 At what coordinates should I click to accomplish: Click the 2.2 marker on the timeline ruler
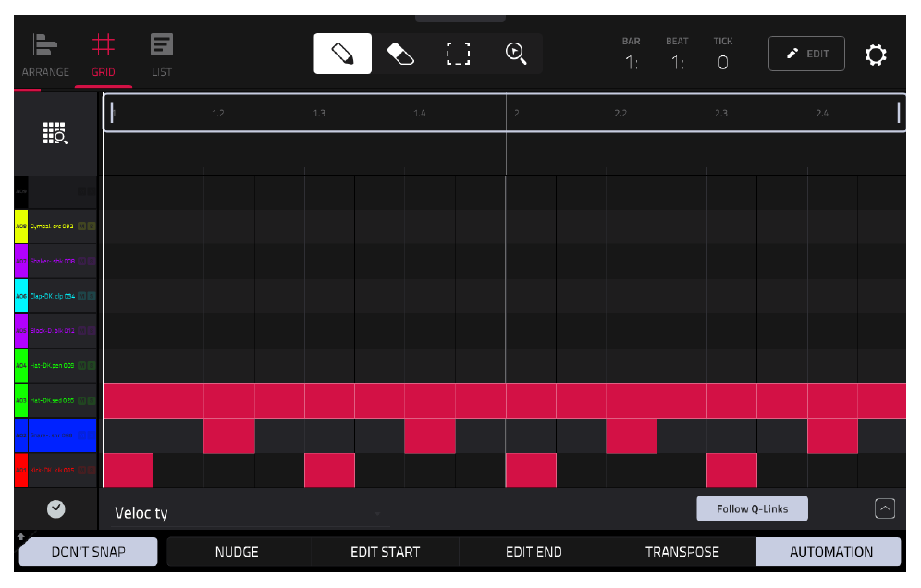pos(620,114)
